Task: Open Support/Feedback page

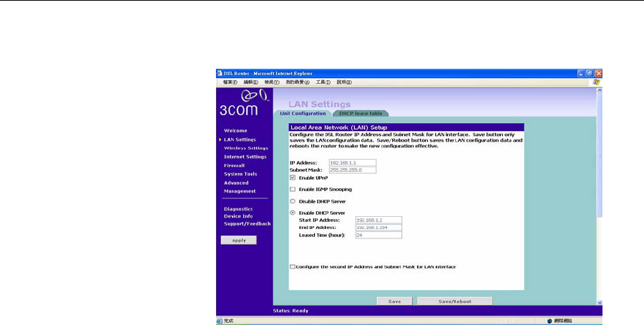Action: pos(248,224)
